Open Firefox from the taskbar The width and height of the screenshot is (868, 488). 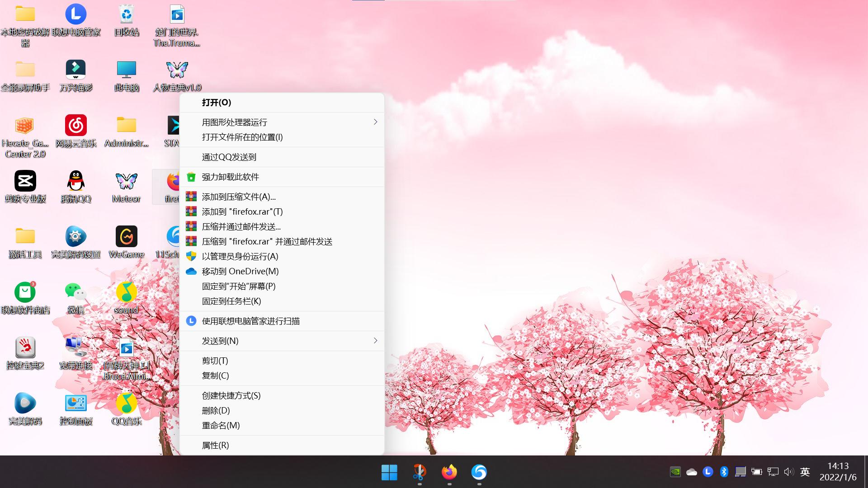click(449, 473)
